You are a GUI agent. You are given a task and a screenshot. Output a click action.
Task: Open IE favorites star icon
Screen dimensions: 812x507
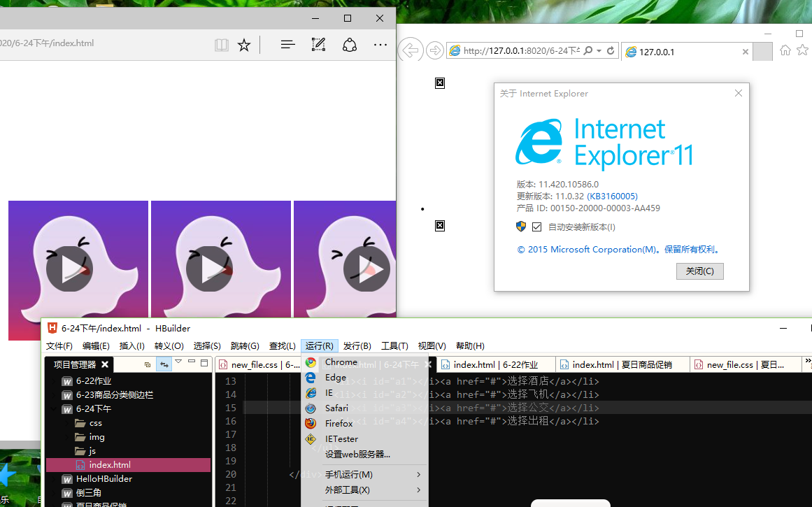803,50
